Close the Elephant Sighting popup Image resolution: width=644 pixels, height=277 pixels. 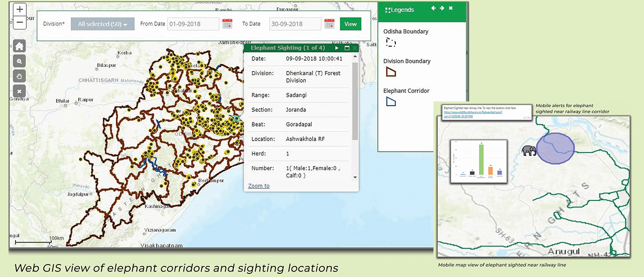355,48
